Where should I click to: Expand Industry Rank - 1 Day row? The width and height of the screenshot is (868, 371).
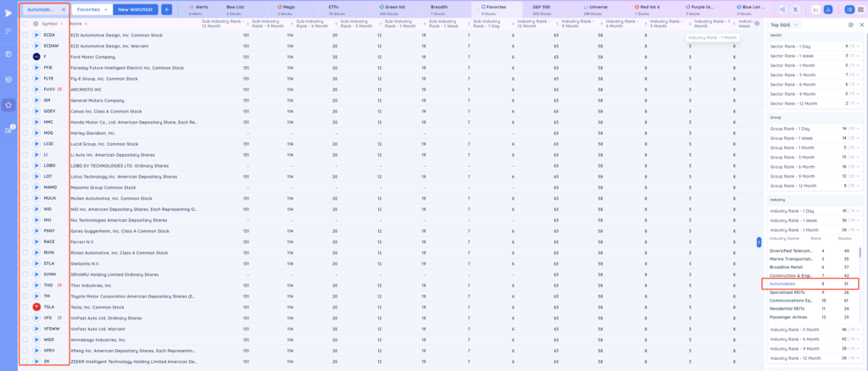coord(815,211)
